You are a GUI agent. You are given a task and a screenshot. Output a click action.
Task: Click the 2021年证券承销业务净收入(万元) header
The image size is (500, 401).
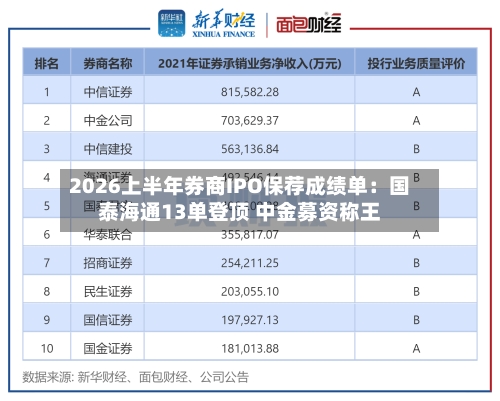tap(250, 63)
